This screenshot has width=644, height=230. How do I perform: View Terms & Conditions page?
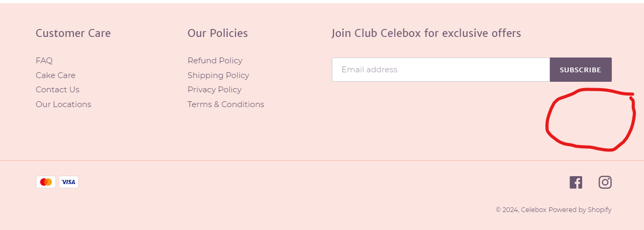coord(226,104)
